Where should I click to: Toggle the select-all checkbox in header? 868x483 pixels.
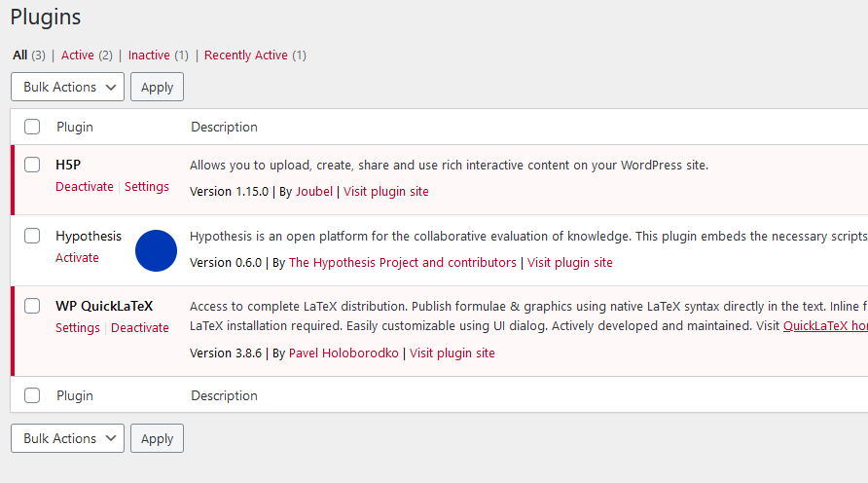32,127
